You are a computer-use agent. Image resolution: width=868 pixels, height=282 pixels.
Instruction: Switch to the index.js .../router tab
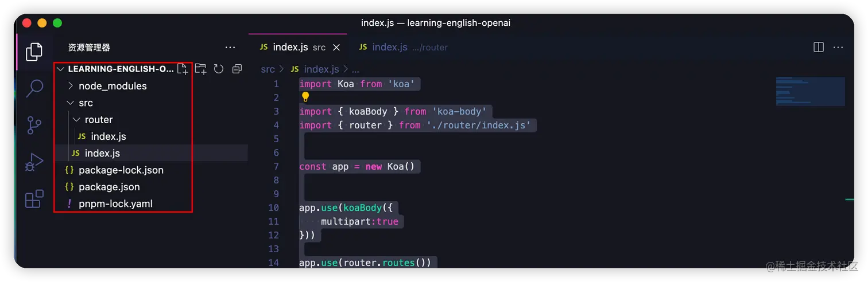click(403, 47)
